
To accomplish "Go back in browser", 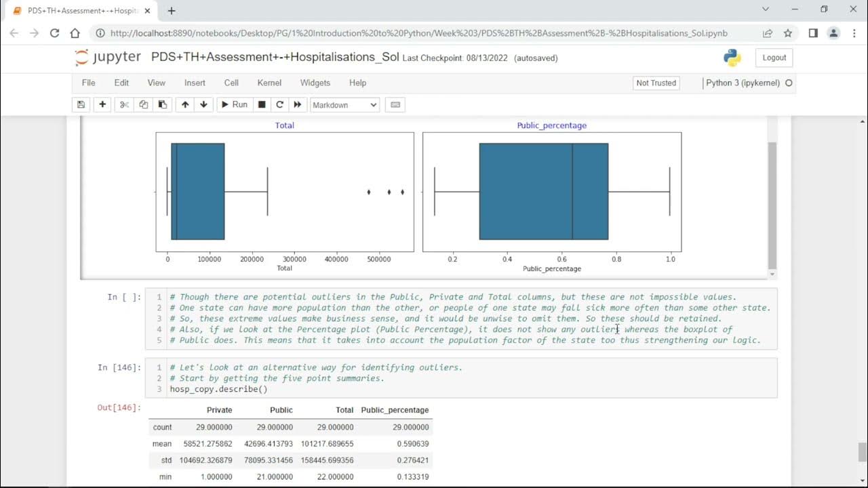I will click(x=14, y=33).
